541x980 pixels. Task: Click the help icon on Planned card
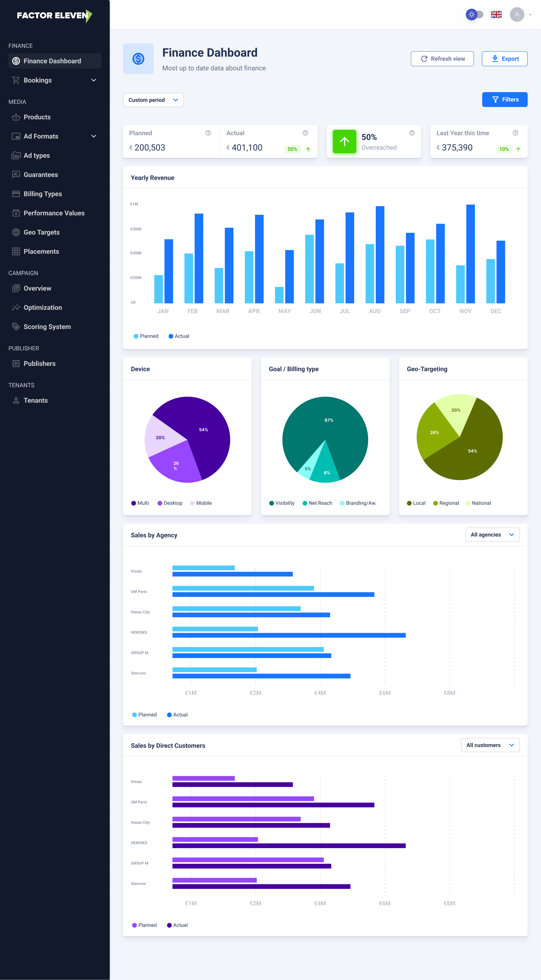[x=208, y=133]
